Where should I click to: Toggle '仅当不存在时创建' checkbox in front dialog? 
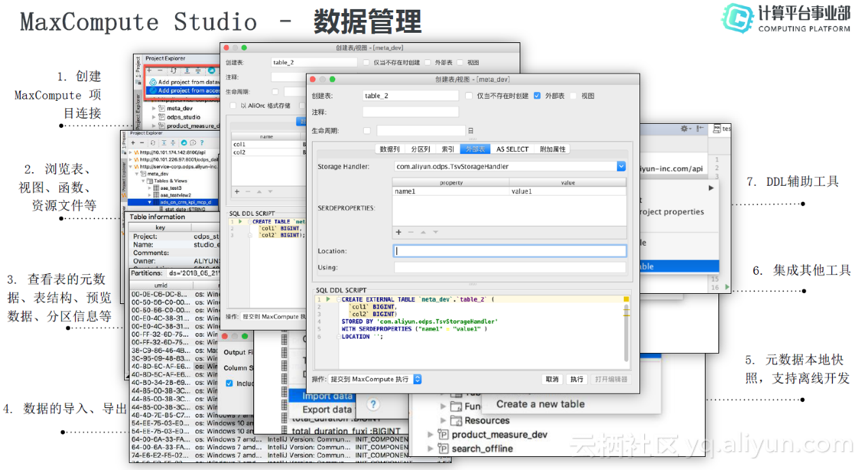click(469, 96)
